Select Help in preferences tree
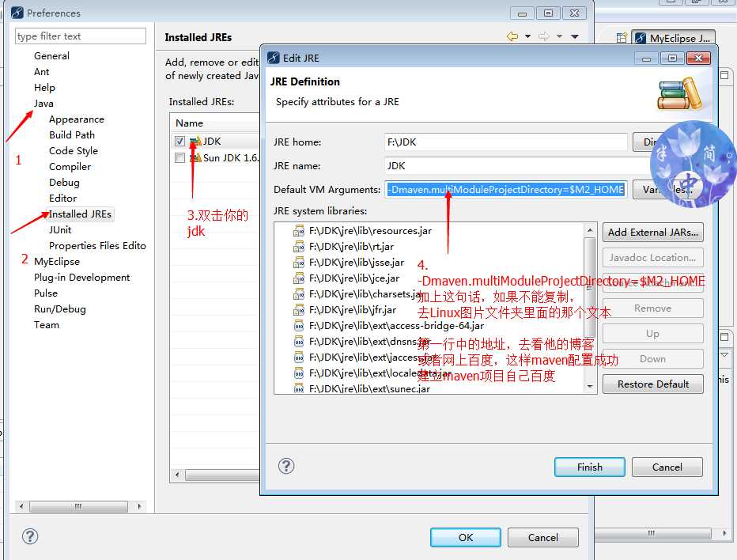The height and width of the screenshot is (560, 737). (x=44, y=88)
